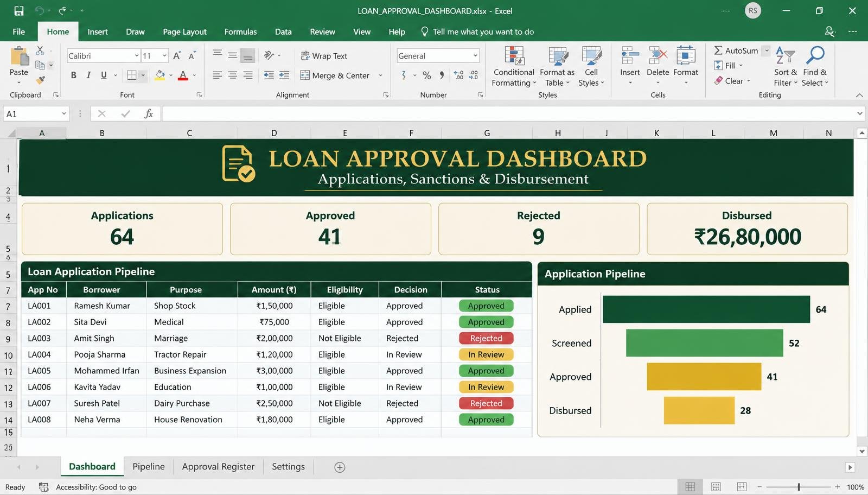Open the File menu

pyautogui.click(x=19, y=31)
